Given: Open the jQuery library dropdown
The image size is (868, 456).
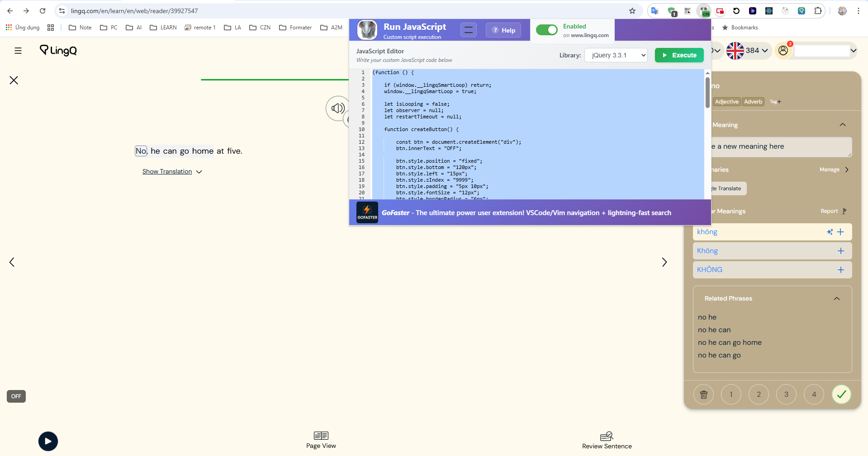Looking at the screenshot, I should point(616,55).
